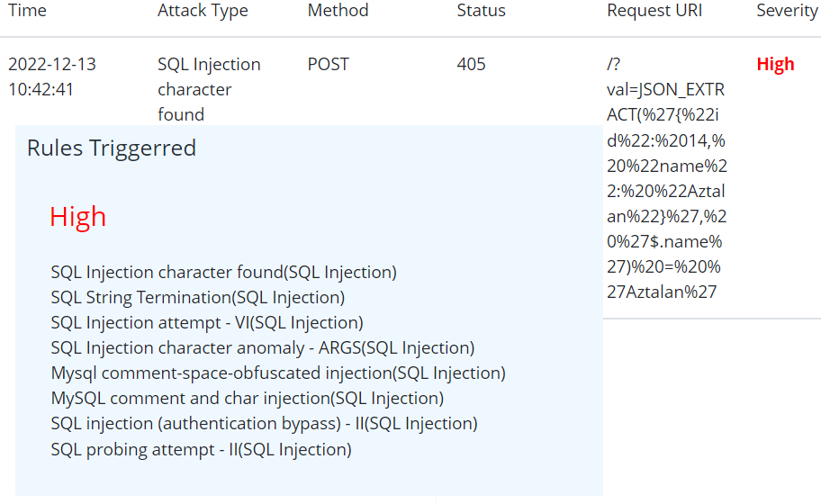Image resolution: width=821 pixels, height=504 pixels.
Task: Click the 405 status code cell
Action: coord(471,65)
